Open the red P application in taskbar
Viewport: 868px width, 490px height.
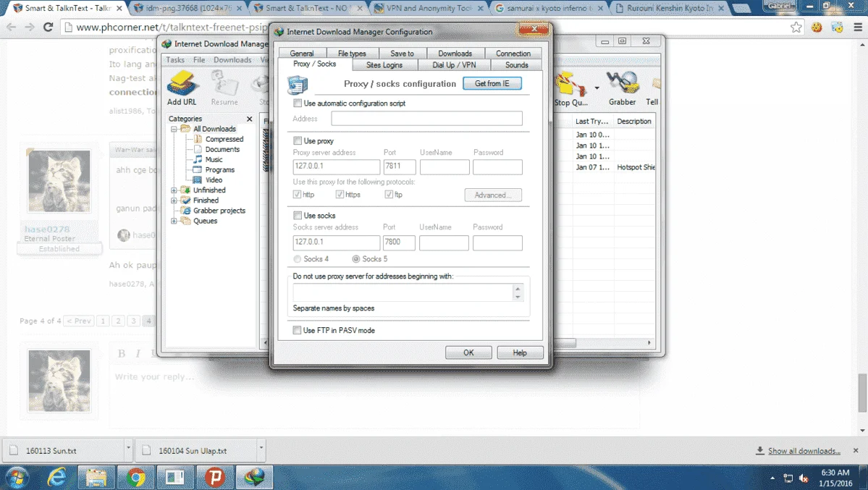[x=215, y=477]
